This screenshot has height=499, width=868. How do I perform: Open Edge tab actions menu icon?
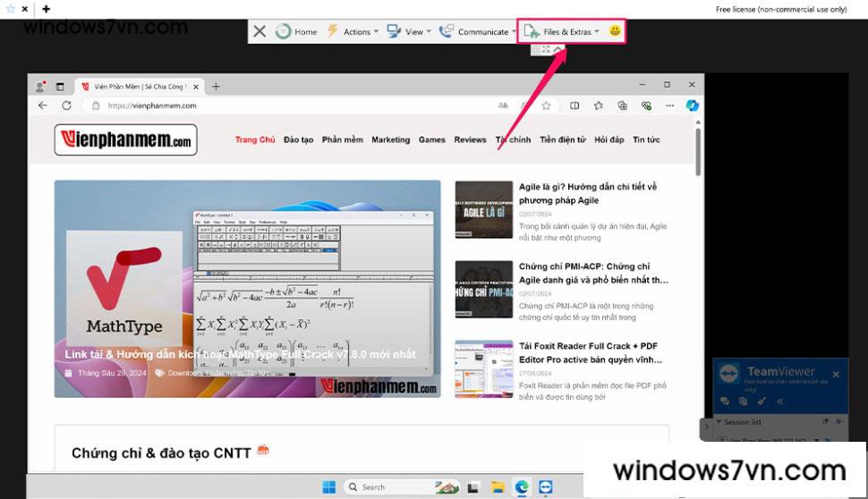(60, 87)
